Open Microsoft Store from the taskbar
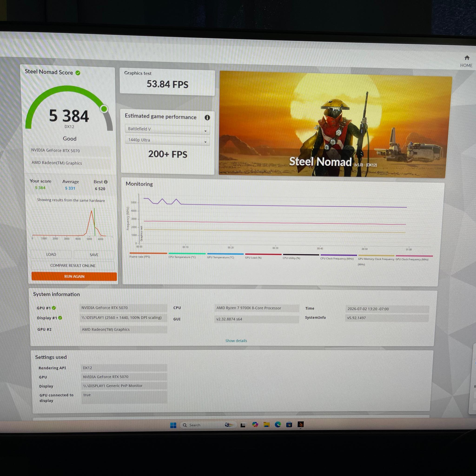The height and width of the screenshot is (476, 476). coord(289,424)
